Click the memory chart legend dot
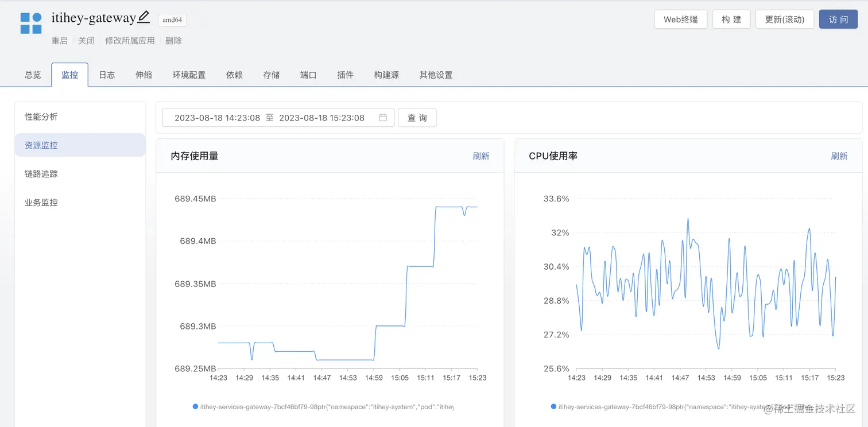Viewport: 868px width, 427px height. pyautogui.click(x=195, y=406)
